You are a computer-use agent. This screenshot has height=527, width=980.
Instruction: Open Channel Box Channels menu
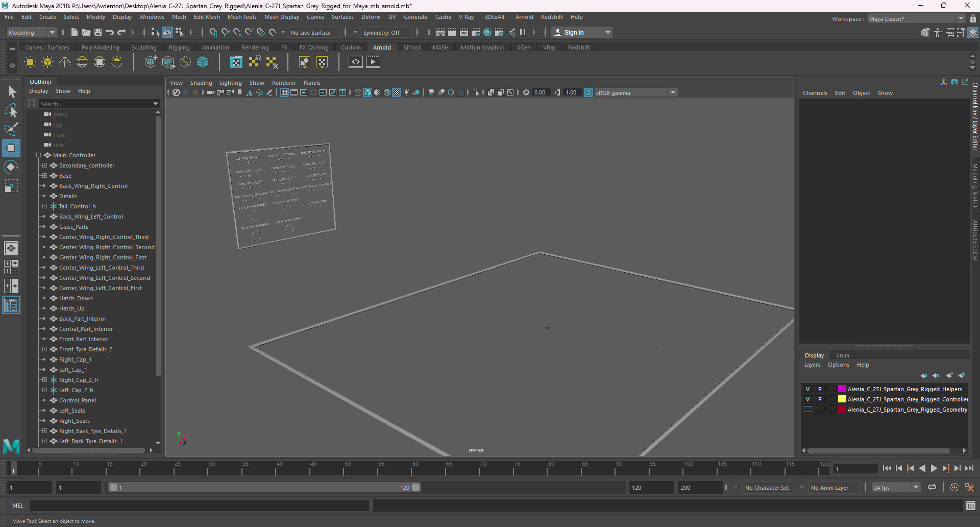pos(815,93)
